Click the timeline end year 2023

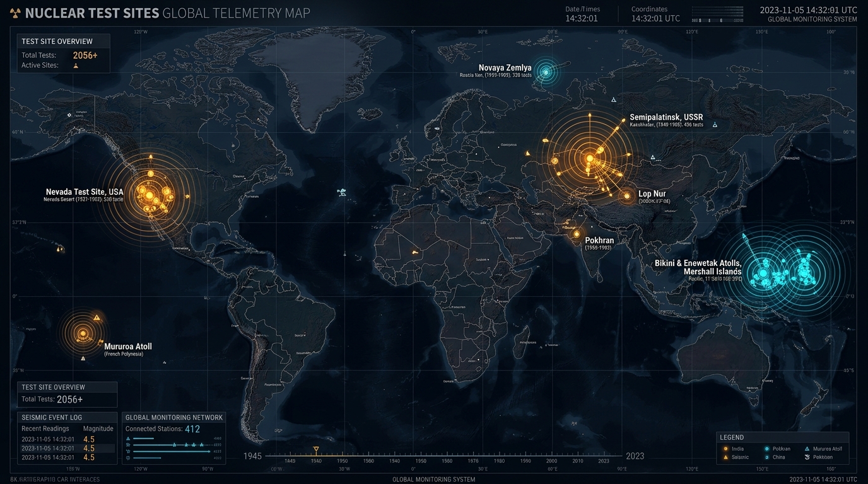point(635,456)
